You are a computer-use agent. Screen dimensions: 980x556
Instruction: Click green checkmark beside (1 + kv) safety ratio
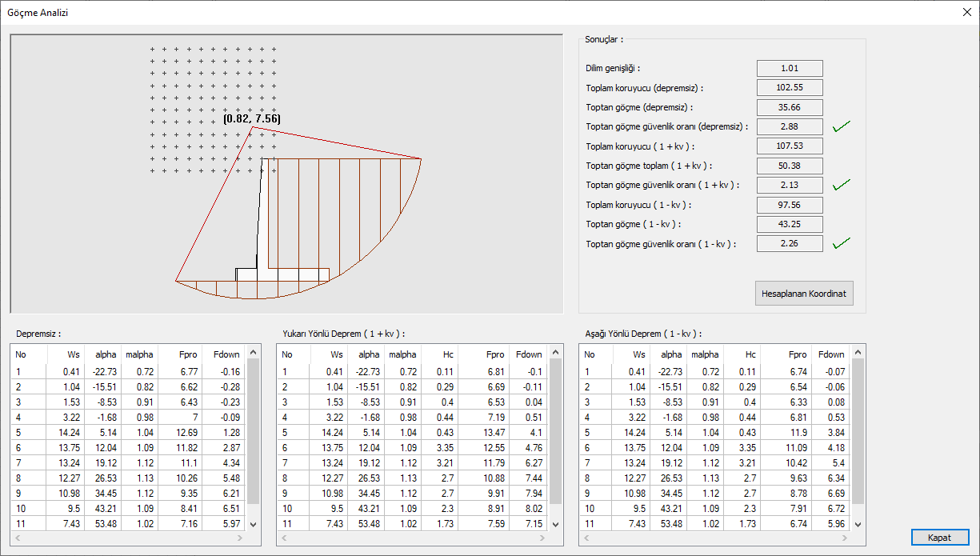pyautogui.click(x=841, y=185)
